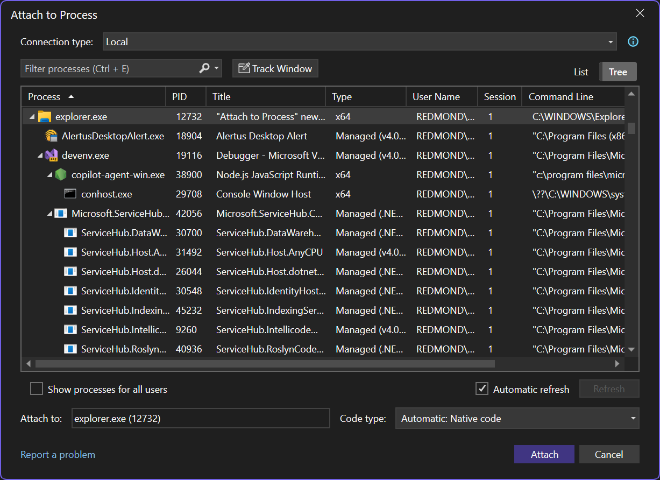
Task: Toggle Show processes for all users checkbox
Action: [36, 389]
